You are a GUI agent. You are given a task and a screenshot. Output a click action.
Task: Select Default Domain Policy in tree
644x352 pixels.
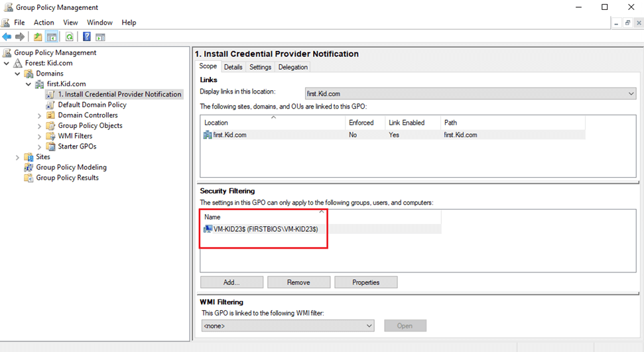click(92, 105)
